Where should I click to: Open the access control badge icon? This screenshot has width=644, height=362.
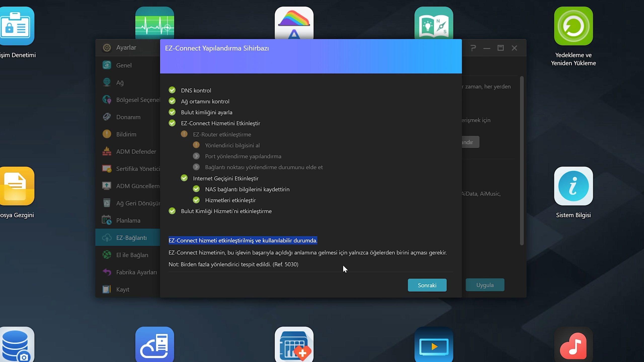point(17,26)
